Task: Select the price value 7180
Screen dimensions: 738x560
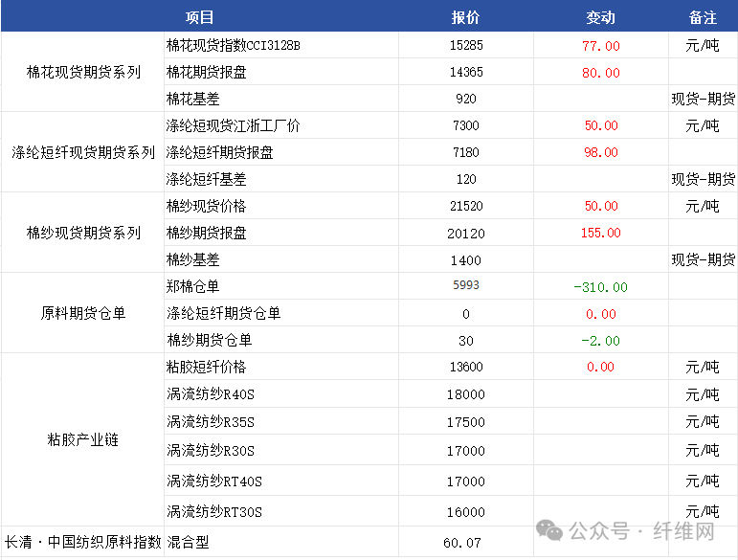Action: tap(466, 152)
